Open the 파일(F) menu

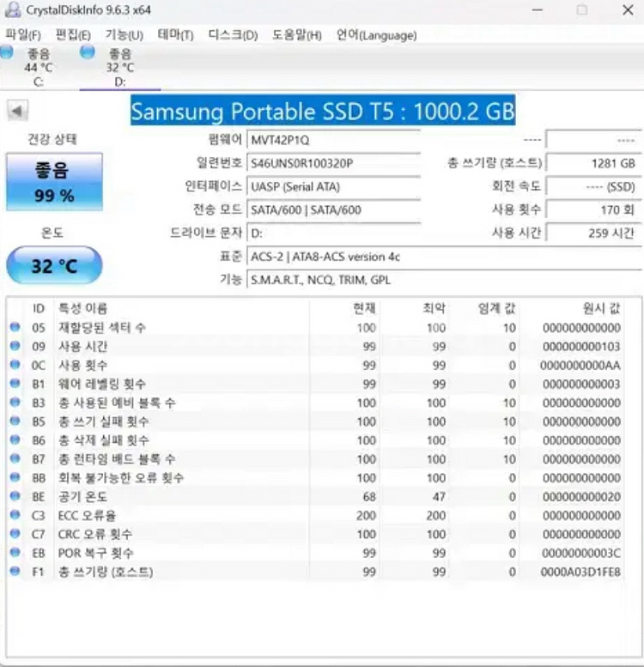(x=23, y=35)
